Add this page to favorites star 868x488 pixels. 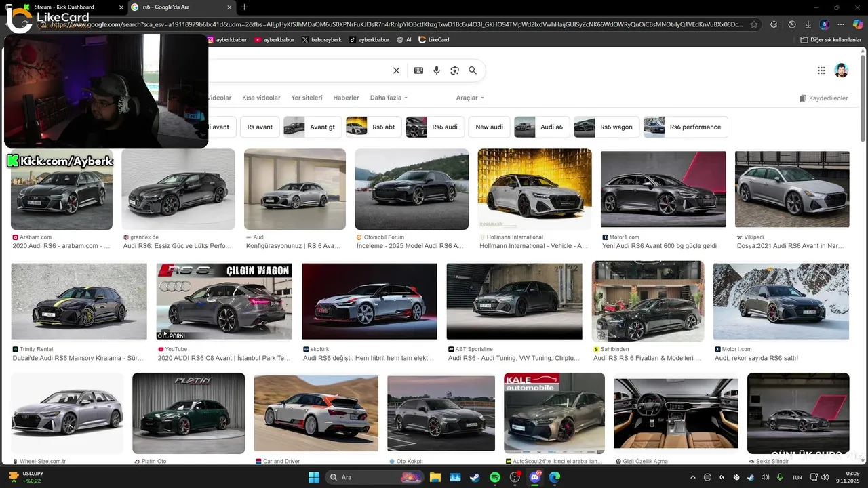click(x=754, y=24)
